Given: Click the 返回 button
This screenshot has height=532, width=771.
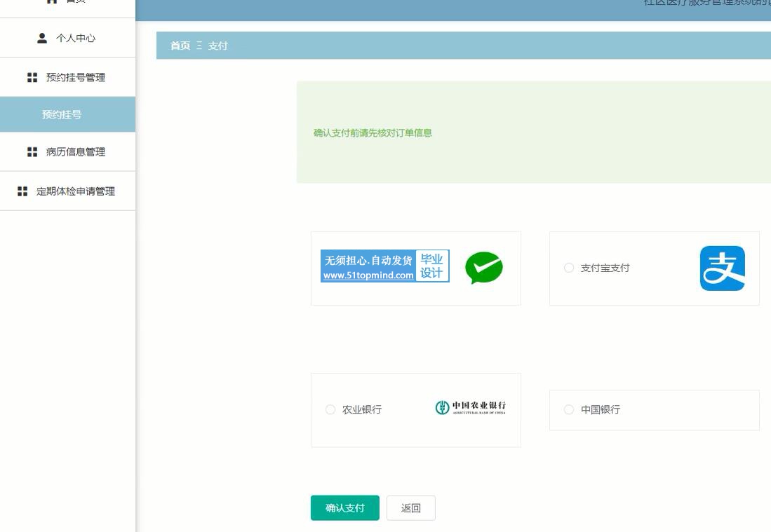Looking at the screenshot, I should [x=411, y=508].
